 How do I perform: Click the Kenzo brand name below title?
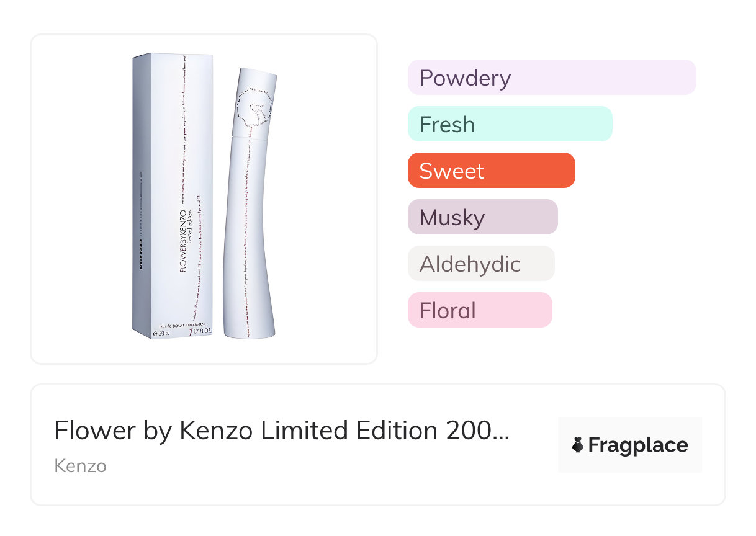(x=80, y=466)
